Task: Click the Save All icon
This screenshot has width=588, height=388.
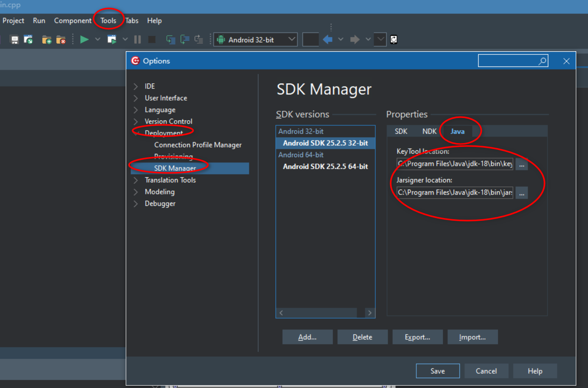Action: tap(28, 39)
